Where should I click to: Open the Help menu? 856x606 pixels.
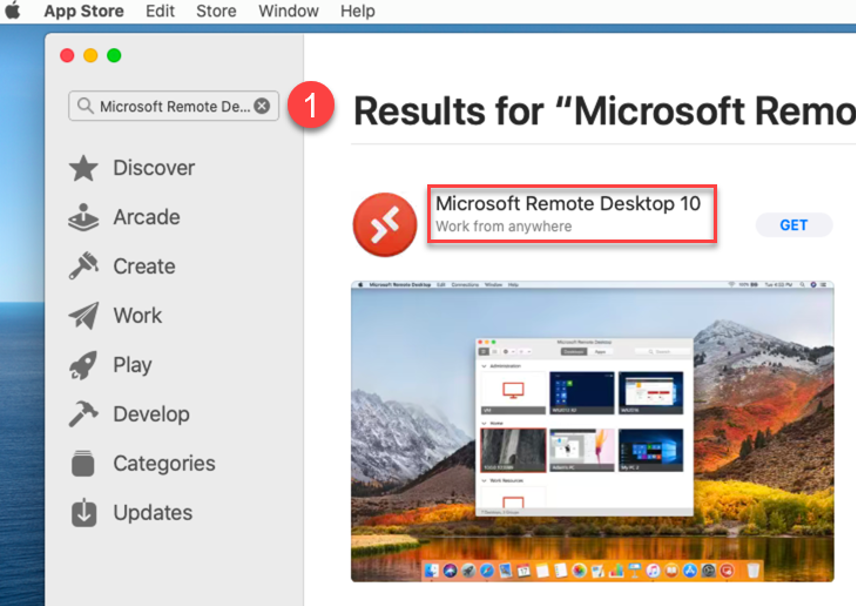pyautogui.click(x=358, y=11)
